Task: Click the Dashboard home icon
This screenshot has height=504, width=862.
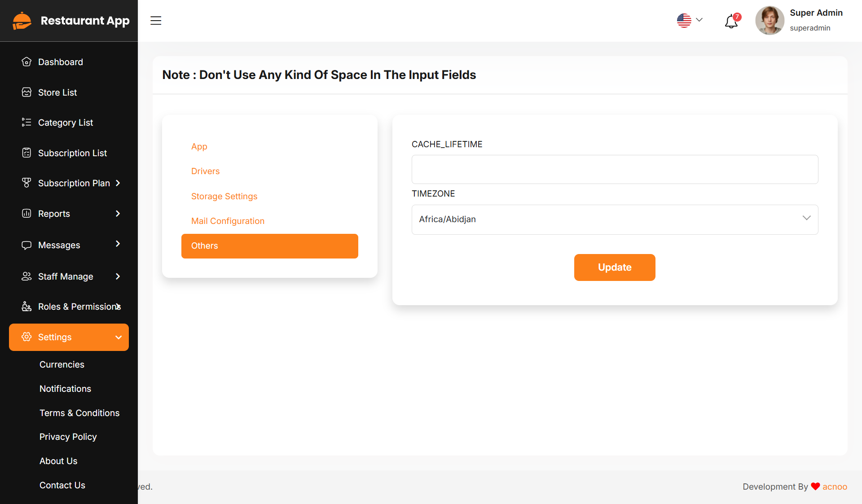Action: coord(26,62)
